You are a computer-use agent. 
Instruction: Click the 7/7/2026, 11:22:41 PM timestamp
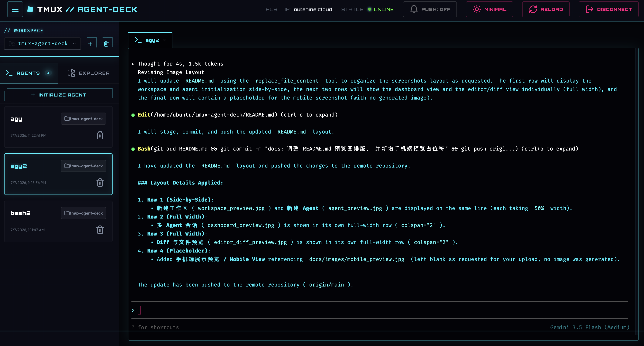point(28,135)
